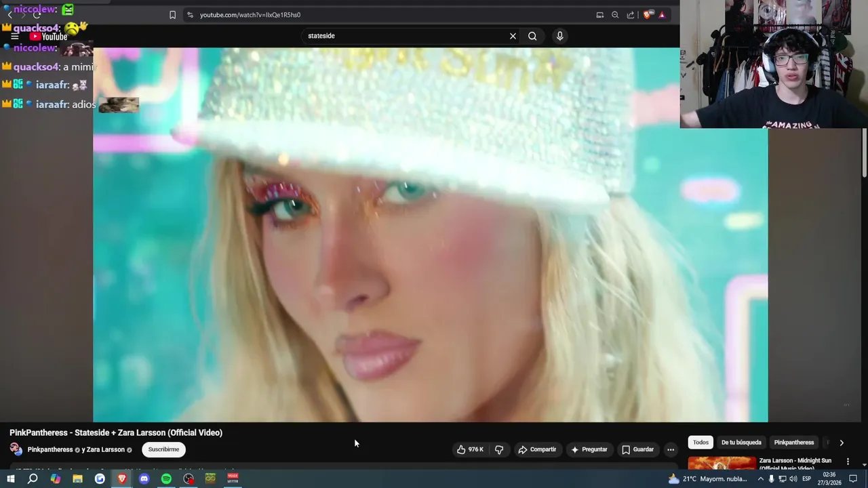
Task: Share this page using the browser share icon
Action: pyautogui.click(x=631, y=15)
